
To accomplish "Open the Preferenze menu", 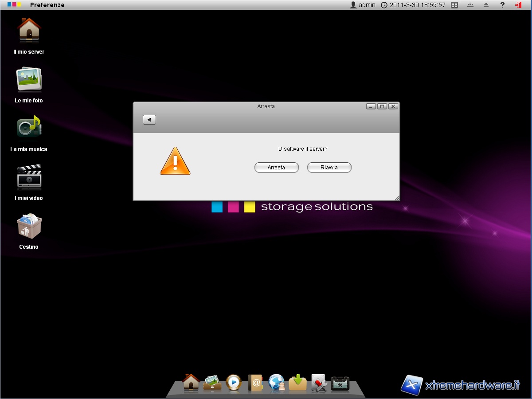I will (47, 5).
